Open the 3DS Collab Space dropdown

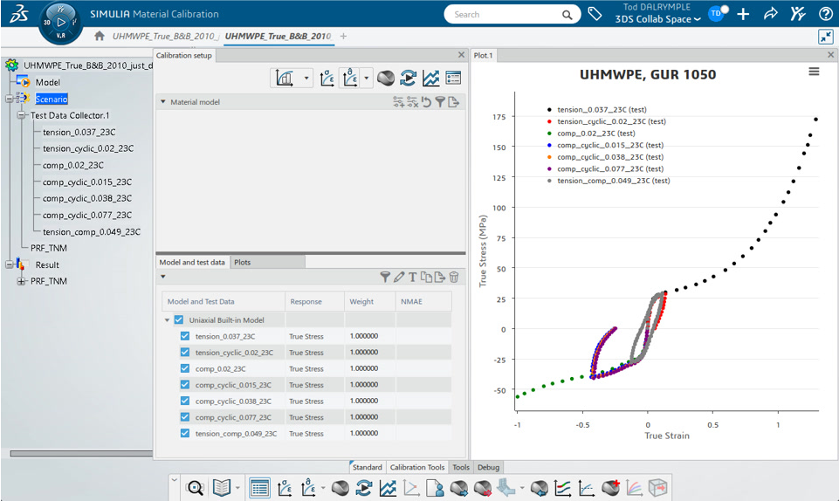click(x=658, y=20)
